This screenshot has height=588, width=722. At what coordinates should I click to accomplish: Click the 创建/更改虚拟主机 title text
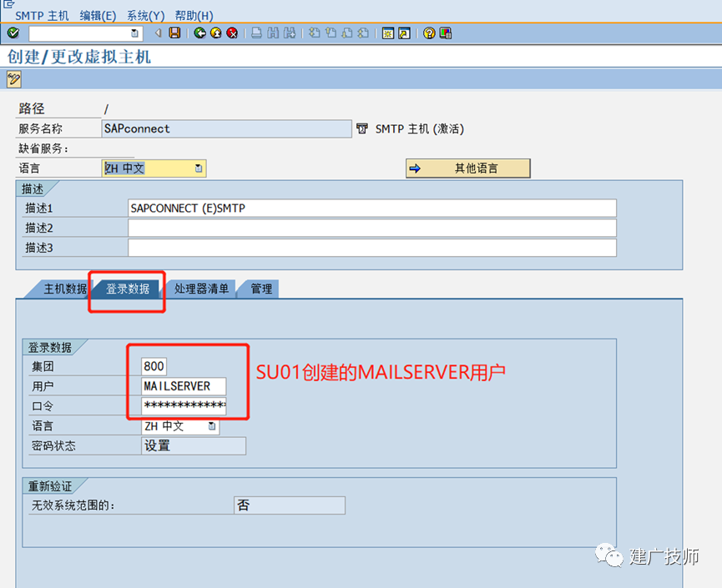(x=78, y=57)
